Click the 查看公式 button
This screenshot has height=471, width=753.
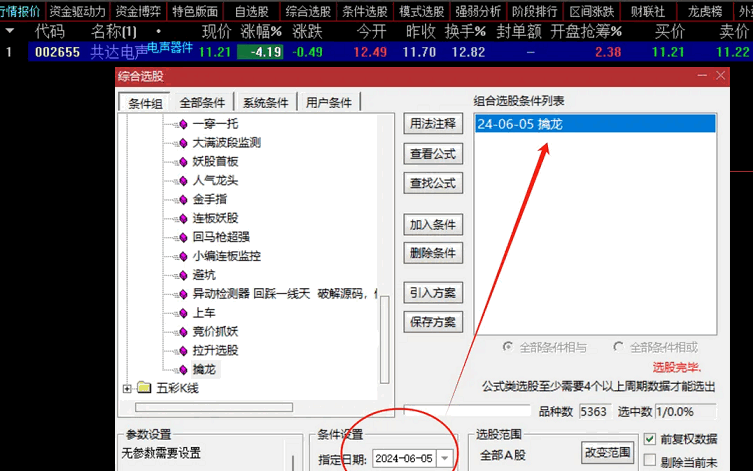[433, 154]
